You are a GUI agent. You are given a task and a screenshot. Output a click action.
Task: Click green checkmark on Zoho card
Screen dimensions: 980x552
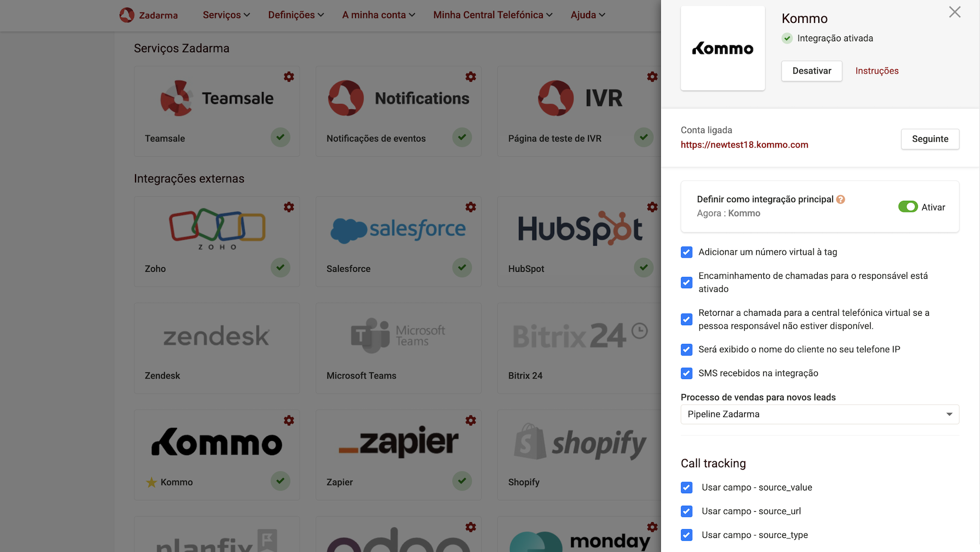tap(280, 267)
